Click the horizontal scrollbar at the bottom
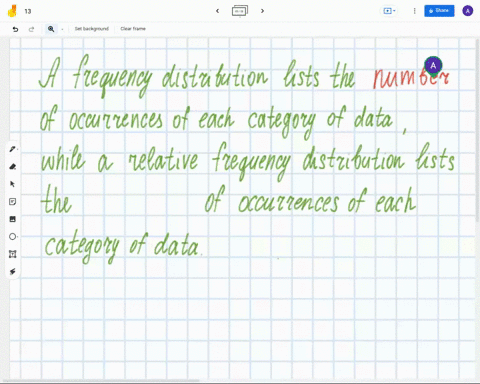This screenshot has height=384, width=480. 102,381
